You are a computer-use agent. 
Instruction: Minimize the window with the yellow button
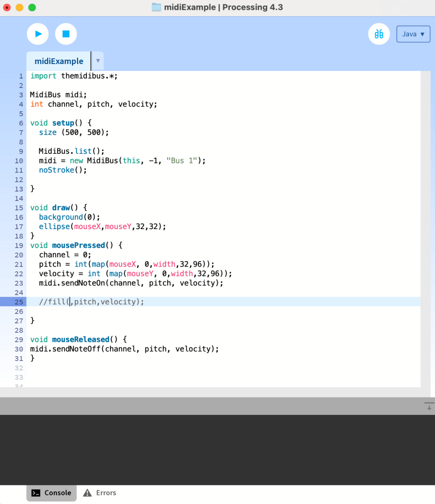(20, 7)
